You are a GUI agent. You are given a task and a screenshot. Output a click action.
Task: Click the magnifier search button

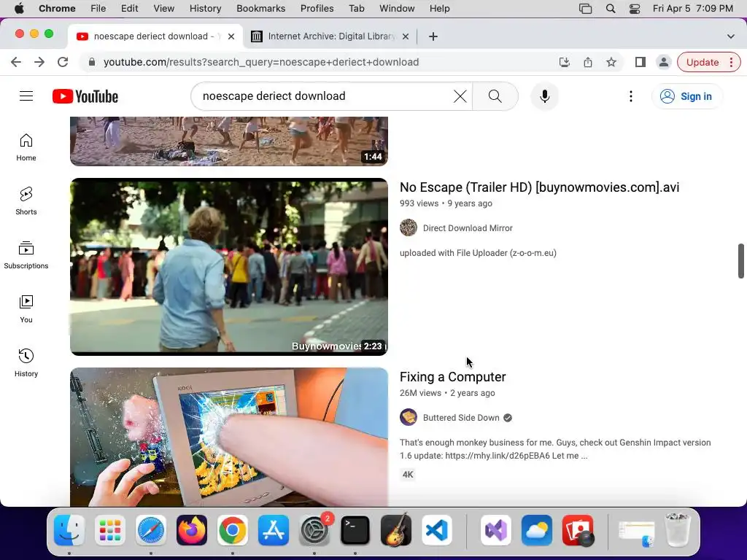coord(495,96)
